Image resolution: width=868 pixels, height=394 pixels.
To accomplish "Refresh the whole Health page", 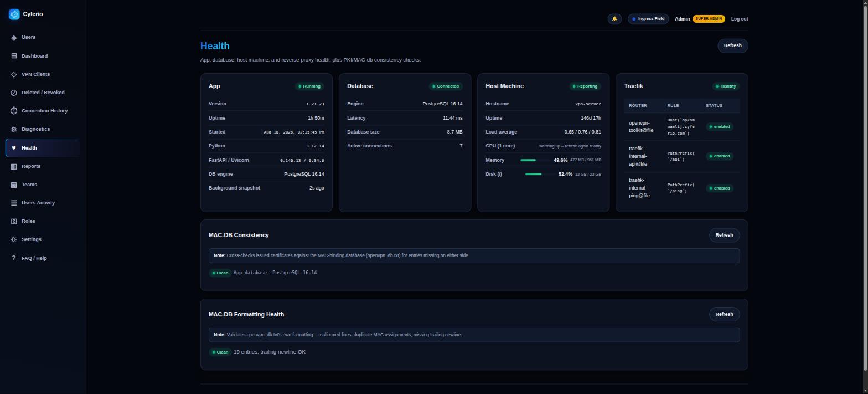I will click(732, 45).
